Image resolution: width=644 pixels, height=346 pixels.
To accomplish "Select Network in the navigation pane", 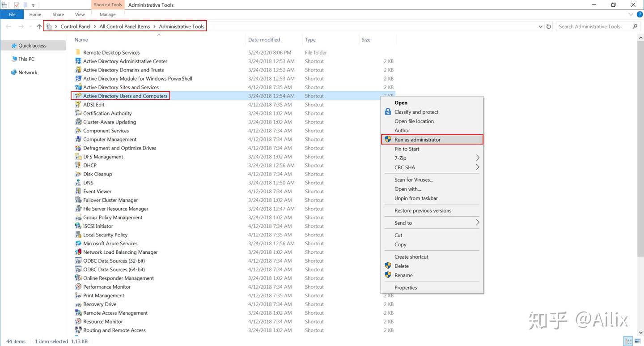I will pyautogui.click(x=28, y=72).
